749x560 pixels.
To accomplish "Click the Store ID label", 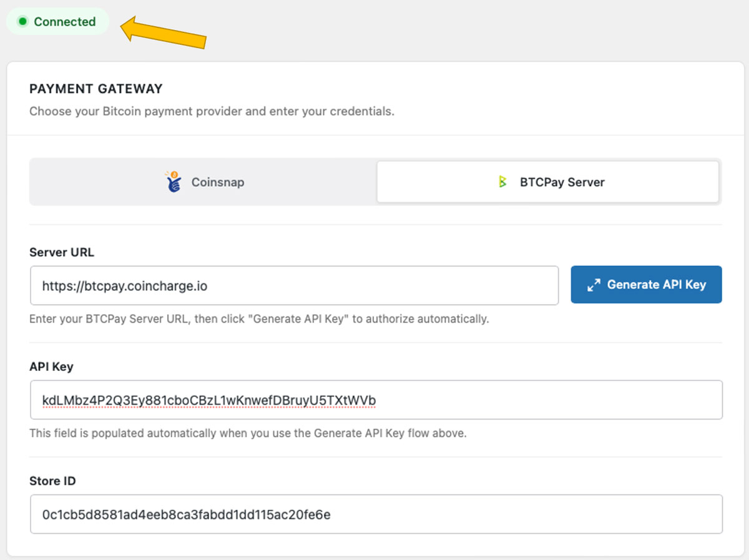I will pyautogui.click(x=52, y=481).
